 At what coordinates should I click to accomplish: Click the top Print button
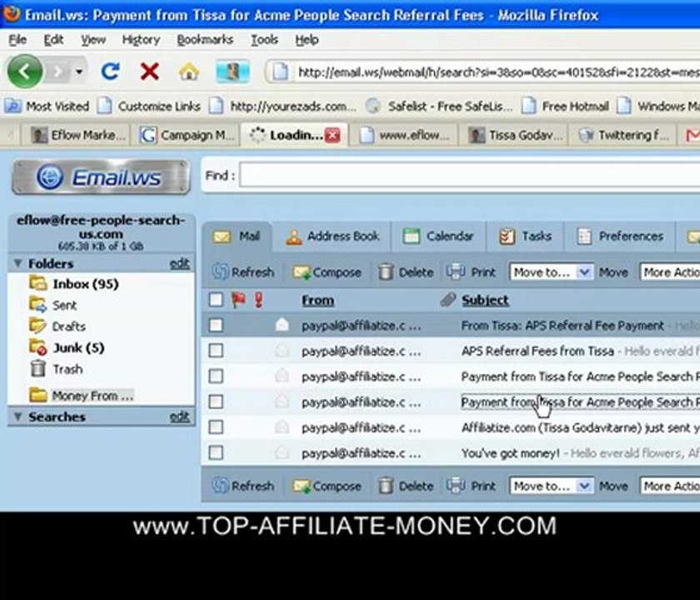click(471, 272)
